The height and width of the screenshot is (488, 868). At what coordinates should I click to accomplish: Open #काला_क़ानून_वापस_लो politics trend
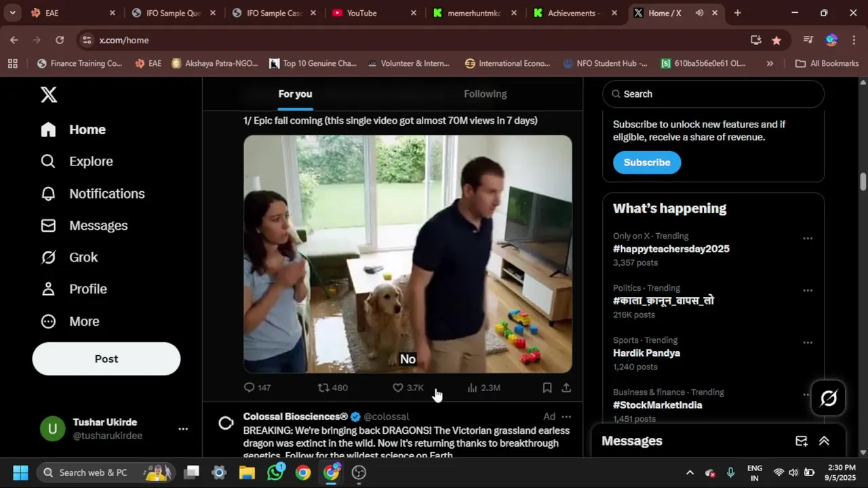[x=663, y=301]
